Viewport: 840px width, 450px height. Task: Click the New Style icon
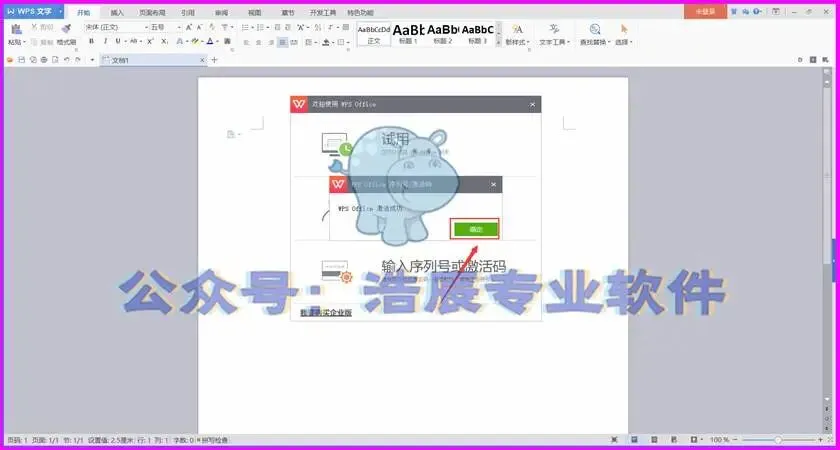click(518, 29)
